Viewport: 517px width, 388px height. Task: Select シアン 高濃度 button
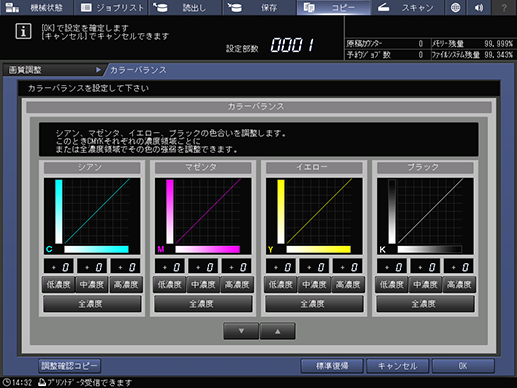point(126,285)
